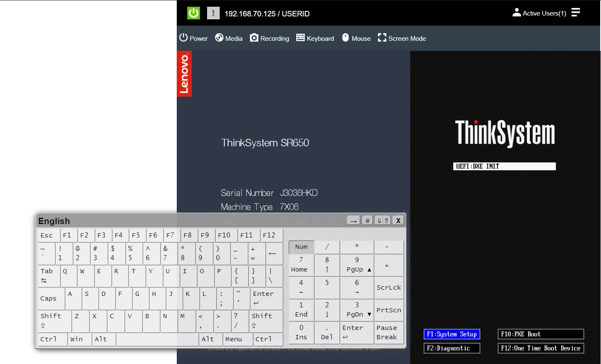
Task: Click F1:System Setup on boot screen
Action: 452,334
